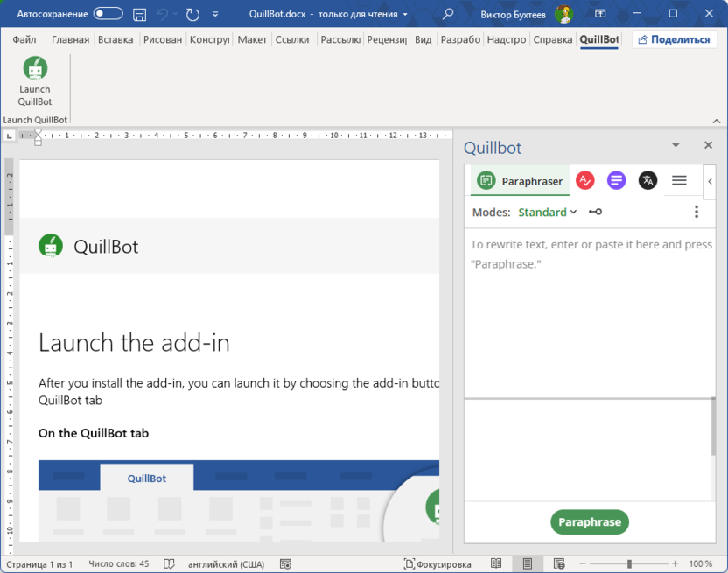
Task: Expand the Quick Access Toolbar customize dropdown
Action: [216, 15]
